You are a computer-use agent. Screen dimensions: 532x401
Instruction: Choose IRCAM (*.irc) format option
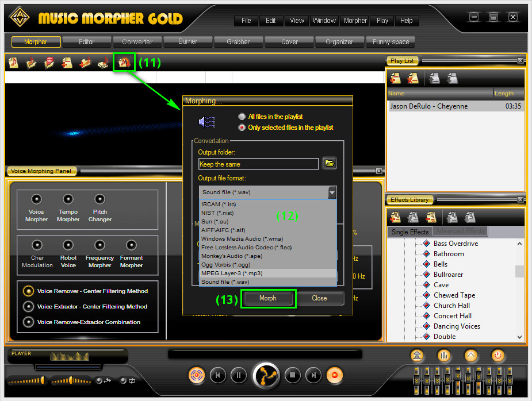point(267,205)
